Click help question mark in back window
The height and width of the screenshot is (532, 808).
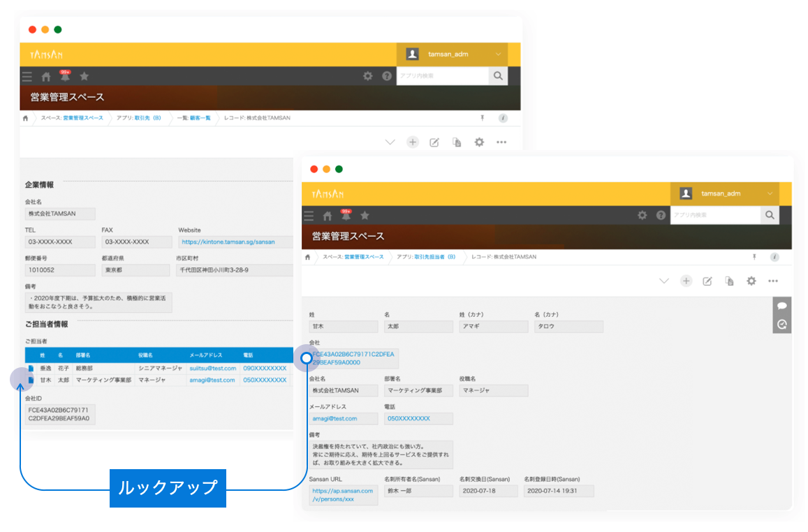[x=387, y=76]
